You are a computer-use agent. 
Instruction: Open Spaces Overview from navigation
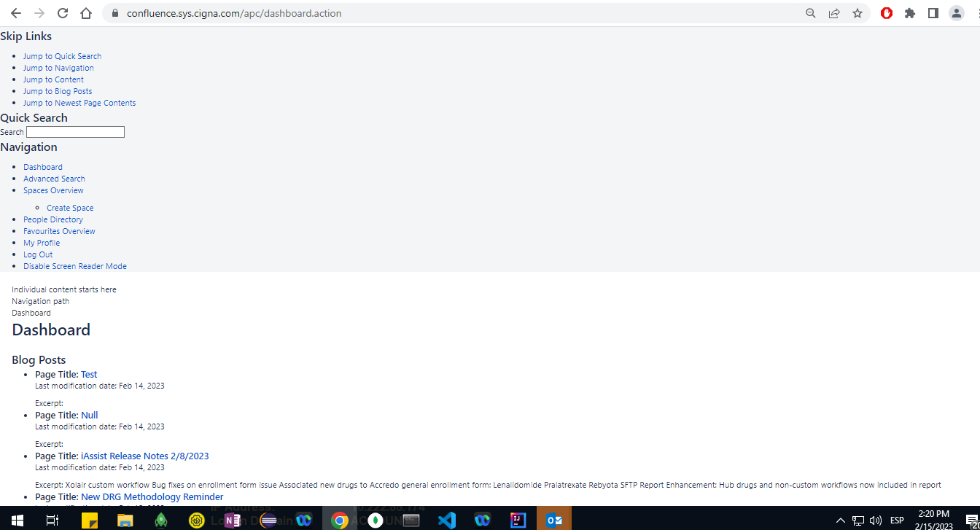[53, 190]
